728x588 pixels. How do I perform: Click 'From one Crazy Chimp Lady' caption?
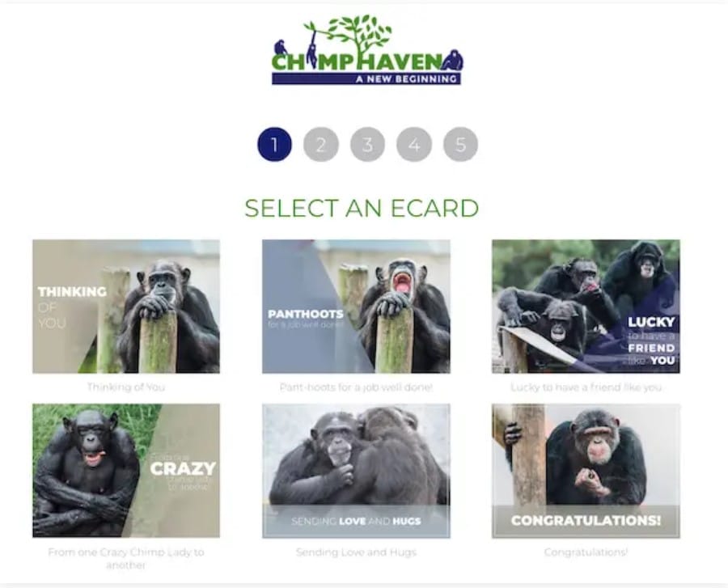point(126,558)
